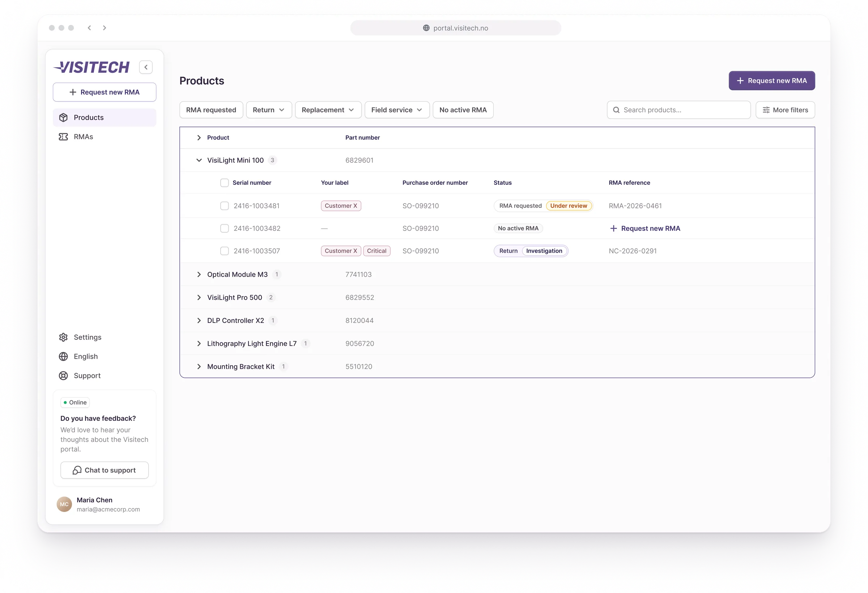Open the Products page in sidebar

(105, 118)
